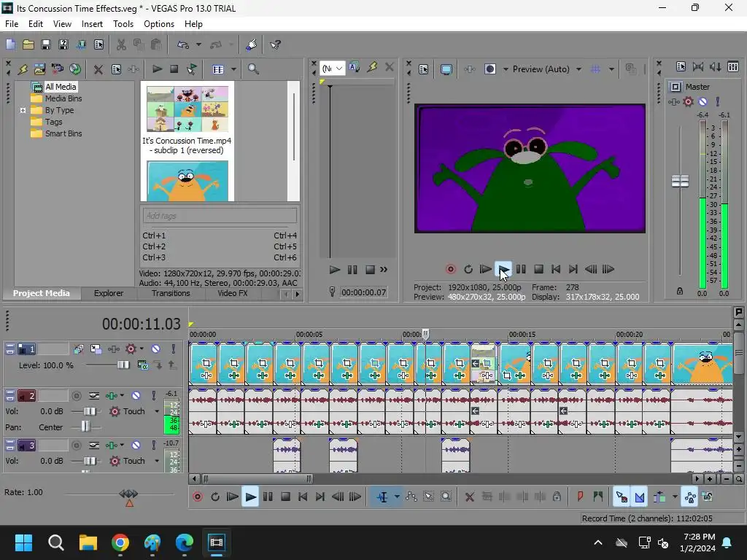Open the Split Screen View icon in preview
Image resolution: width=747 pixels, height=560 pixels.
(x=489, y=69)
